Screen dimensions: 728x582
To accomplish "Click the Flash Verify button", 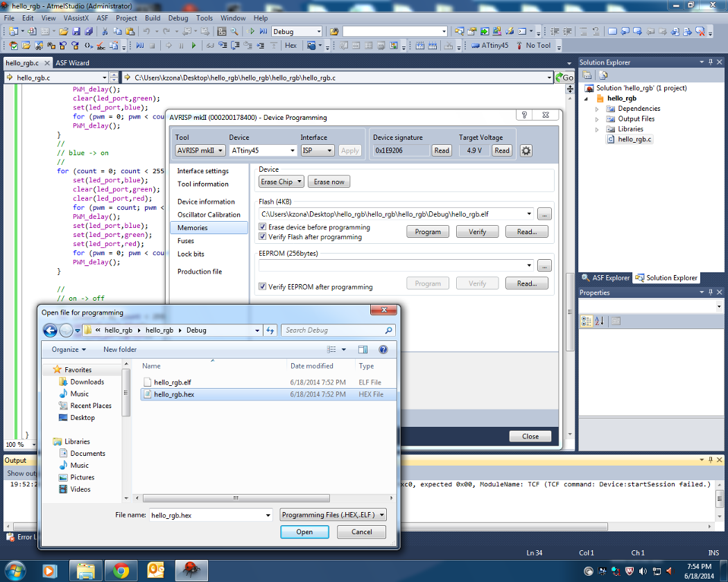I will pyautogui.click(x=477, y=231).
